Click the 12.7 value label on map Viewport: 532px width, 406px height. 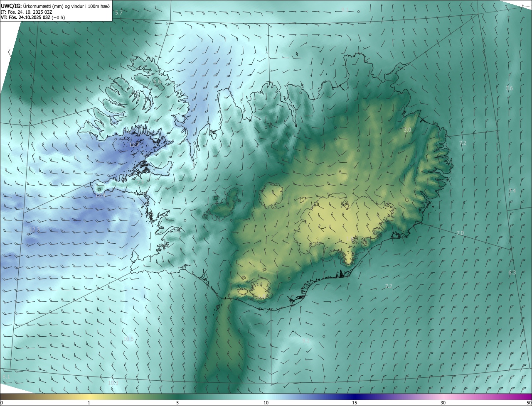pyautogui.click(x=134, y=144)
